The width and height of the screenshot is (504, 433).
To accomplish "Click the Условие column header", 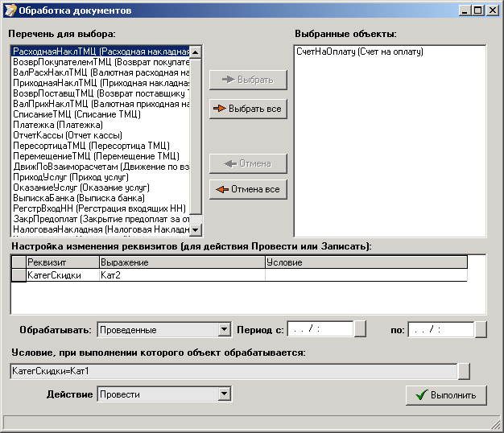I will 366,262.
